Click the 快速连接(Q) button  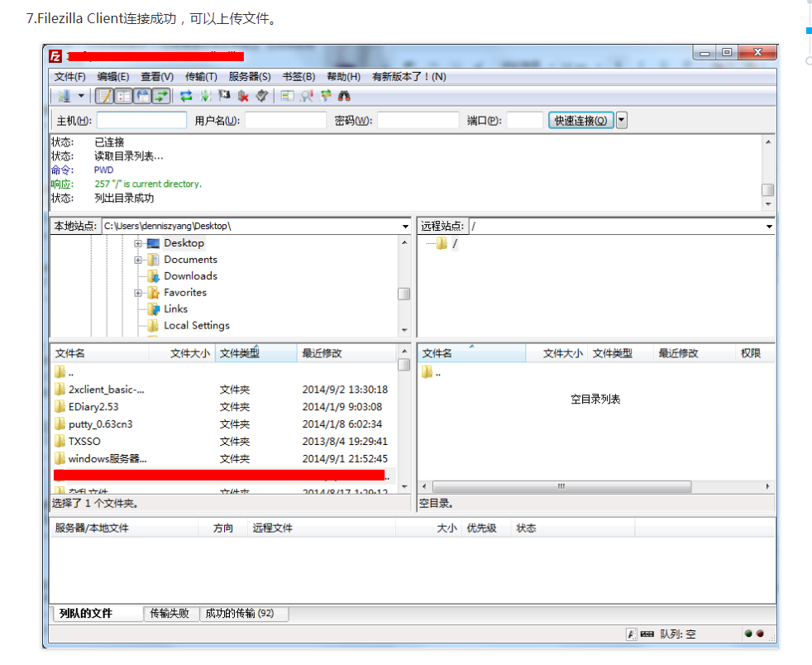click(x=581, y=120)
